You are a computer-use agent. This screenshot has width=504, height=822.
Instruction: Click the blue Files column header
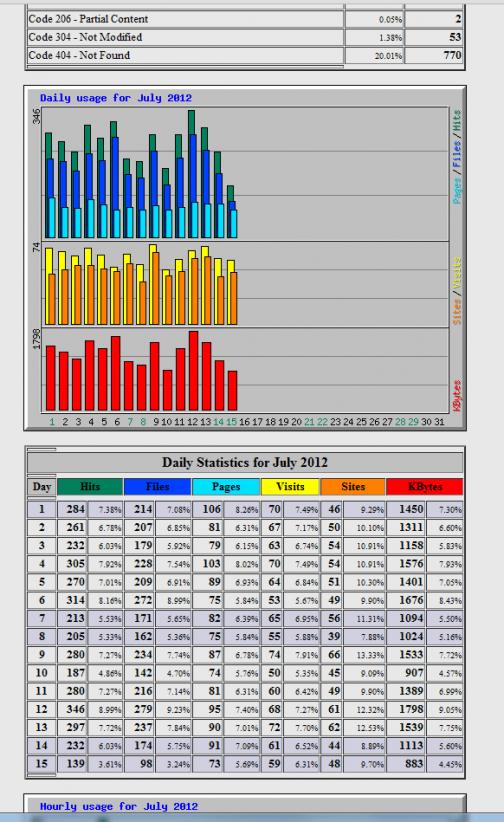157,486
